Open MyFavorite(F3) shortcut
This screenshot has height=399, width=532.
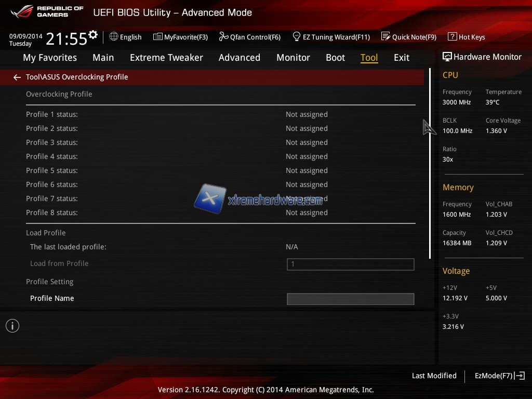point(180,37)
